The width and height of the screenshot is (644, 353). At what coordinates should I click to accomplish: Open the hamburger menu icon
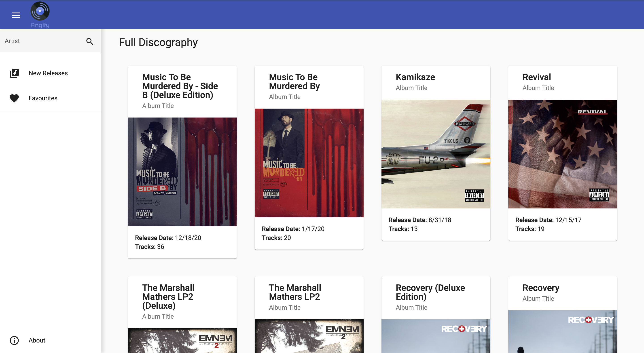16,15
